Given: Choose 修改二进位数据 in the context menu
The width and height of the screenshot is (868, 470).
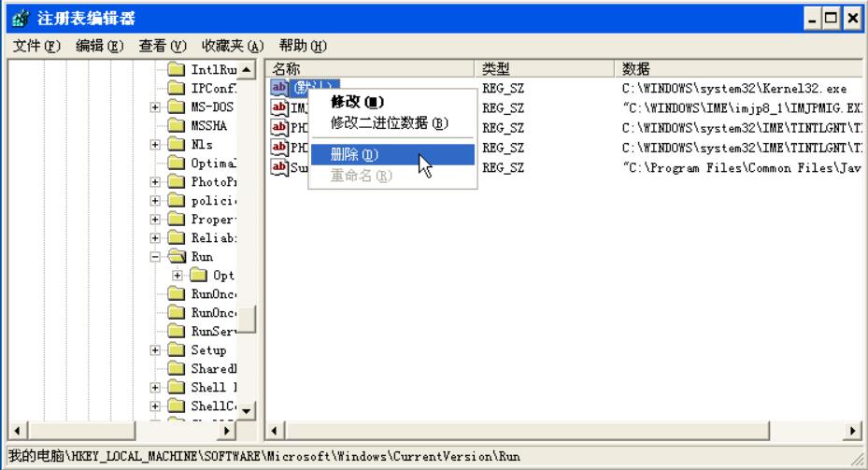Looking at the screenshot, I should 392,123.
